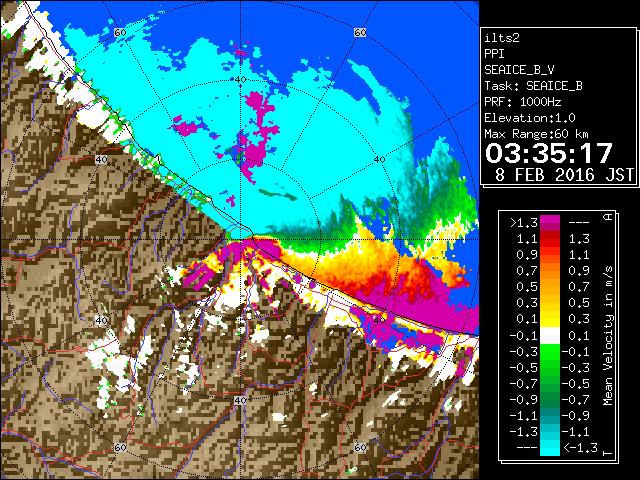Click '0.9' in the legend's left column

[x=527, y=255]
